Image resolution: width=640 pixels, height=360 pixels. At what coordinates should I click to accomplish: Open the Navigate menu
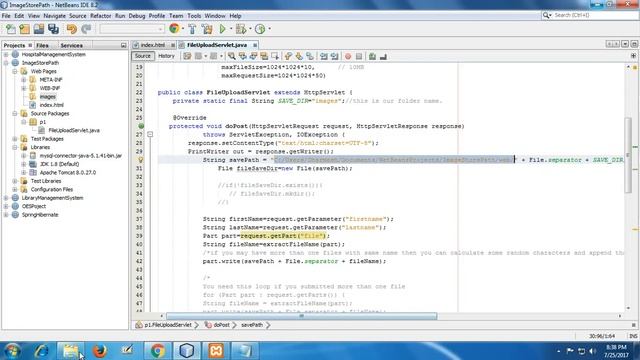54,16
